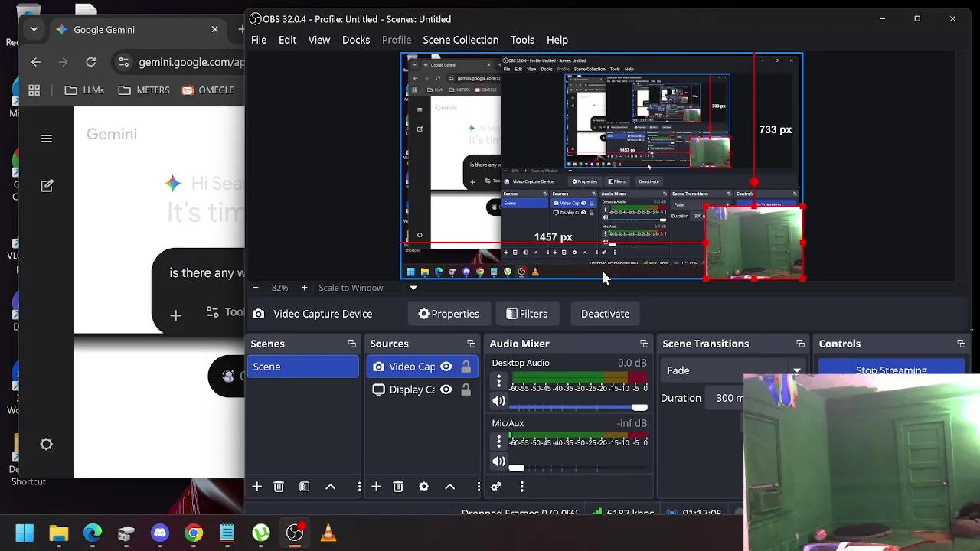Remove selected scene with trash icon
Image resolution: width=980 pixels, height=551 pixels.
pyautogui.click(x=279, y=487)
